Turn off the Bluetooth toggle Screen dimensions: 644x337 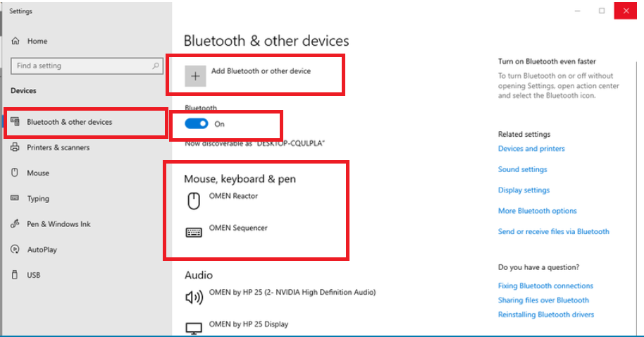[197, 124]
